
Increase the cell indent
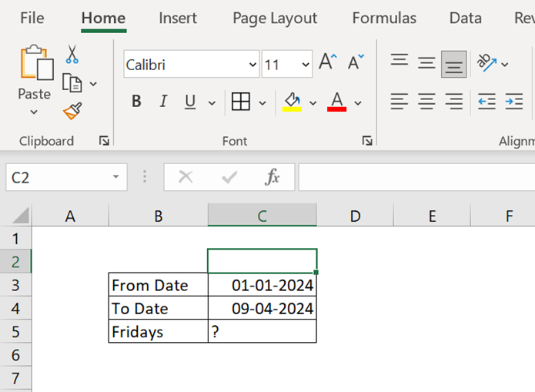[514, 102]
